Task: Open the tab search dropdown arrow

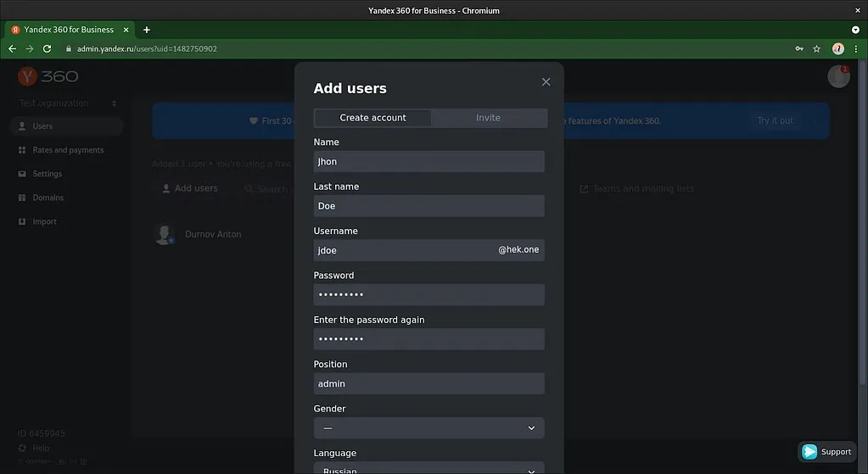Action: click(855, 30)
